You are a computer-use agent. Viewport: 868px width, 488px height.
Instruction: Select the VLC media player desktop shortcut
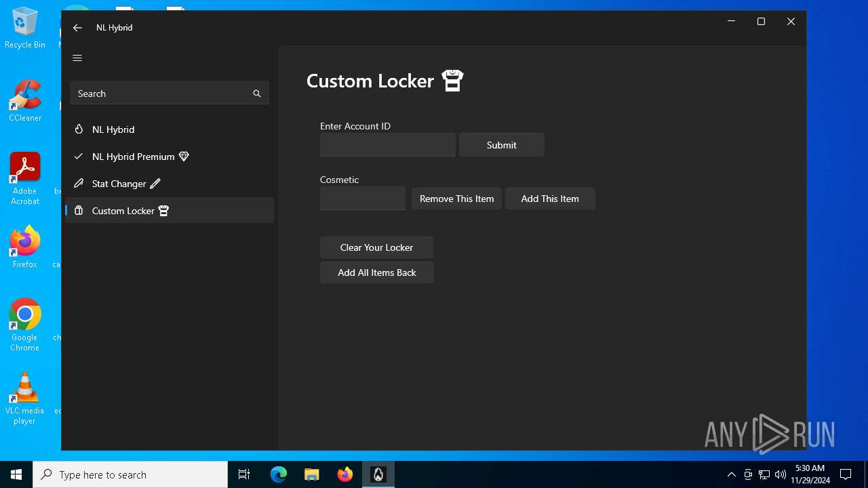click(25, 399)
